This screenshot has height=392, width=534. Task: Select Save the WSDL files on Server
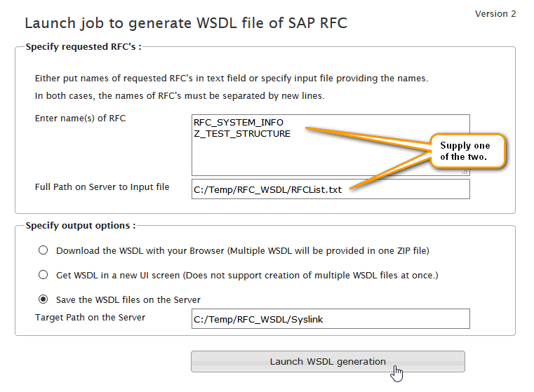pos(44,299)
